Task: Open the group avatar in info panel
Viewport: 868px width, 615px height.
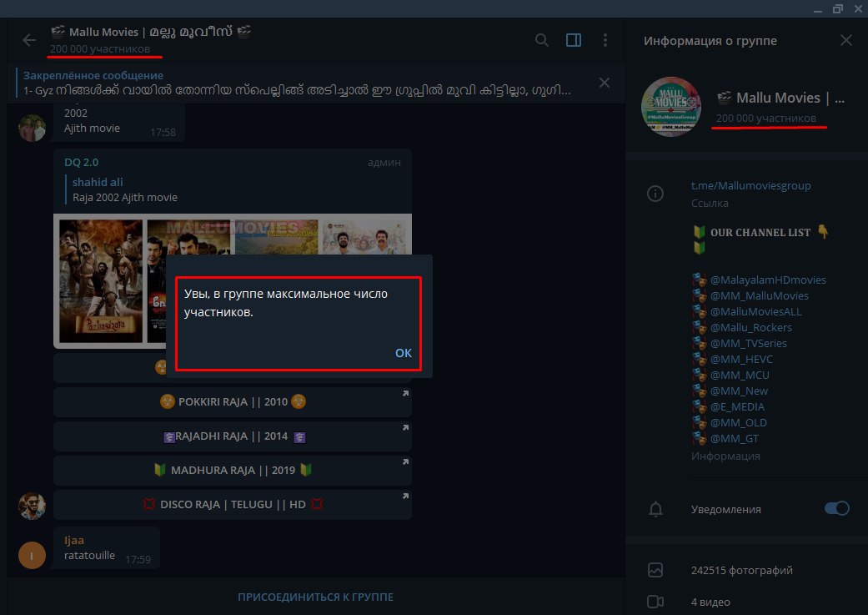Action: 671,106
